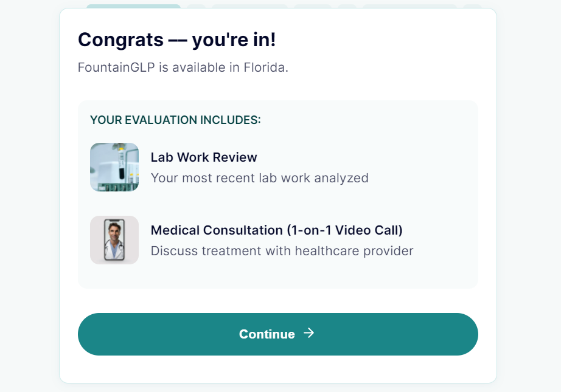Click the 'Congrats — you're in!' heading
Screen dimensions: 561x392
pyautogui.click(x=176, y=40)
